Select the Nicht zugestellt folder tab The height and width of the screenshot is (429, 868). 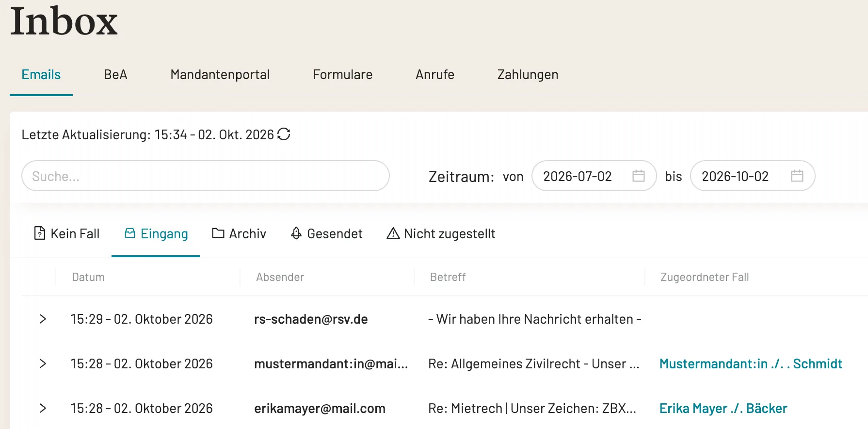[441, 234]
